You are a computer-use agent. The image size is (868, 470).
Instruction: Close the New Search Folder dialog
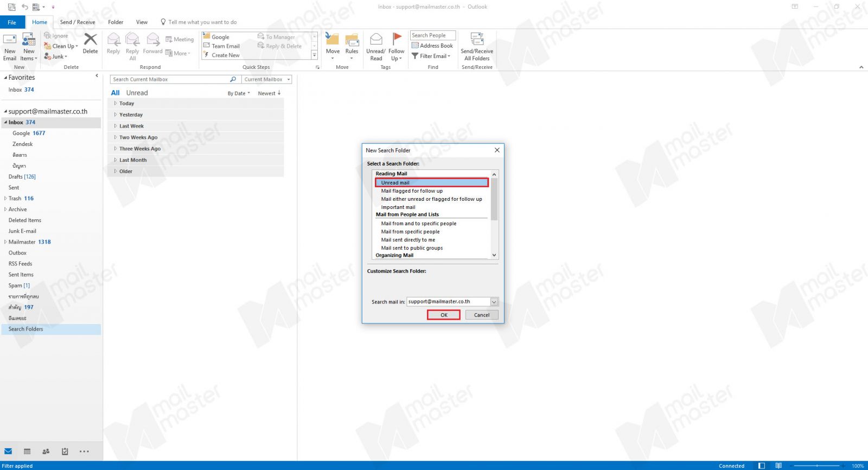click(x=497, y=150)
